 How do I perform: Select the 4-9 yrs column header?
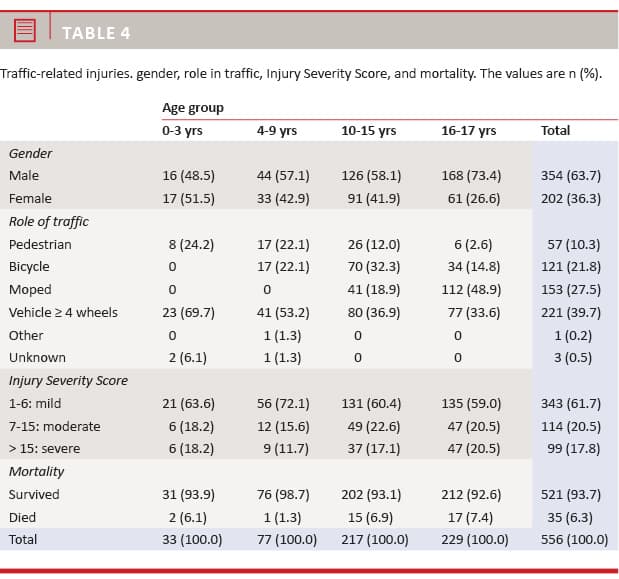[277, 131]
